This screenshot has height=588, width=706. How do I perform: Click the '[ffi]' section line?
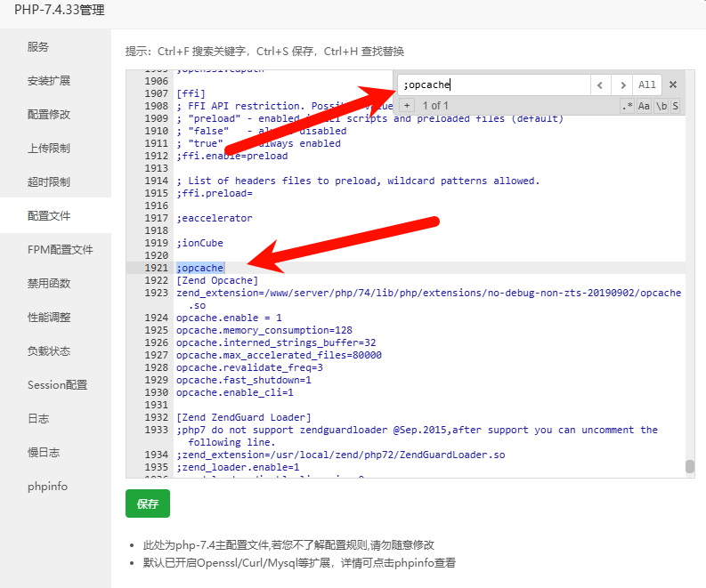coord(191,93)
